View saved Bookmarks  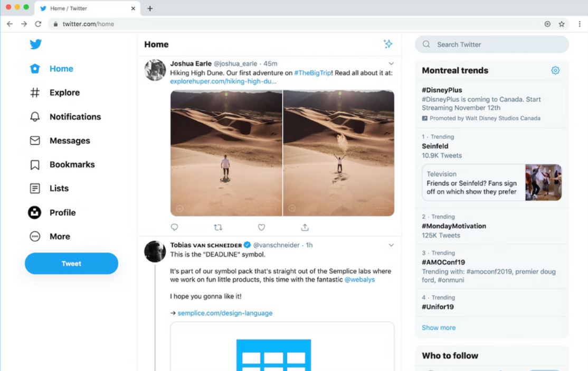[x=71, y=164]
